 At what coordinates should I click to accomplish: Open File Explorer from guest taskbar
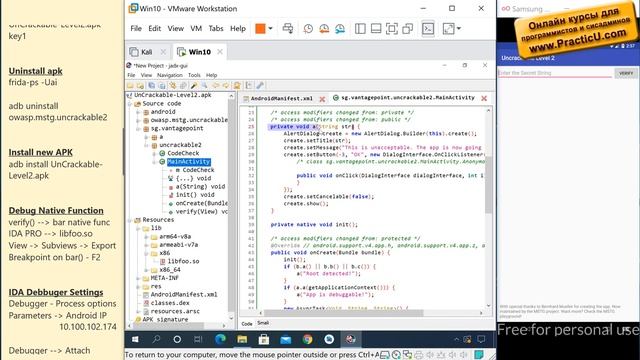pos(242,339)
